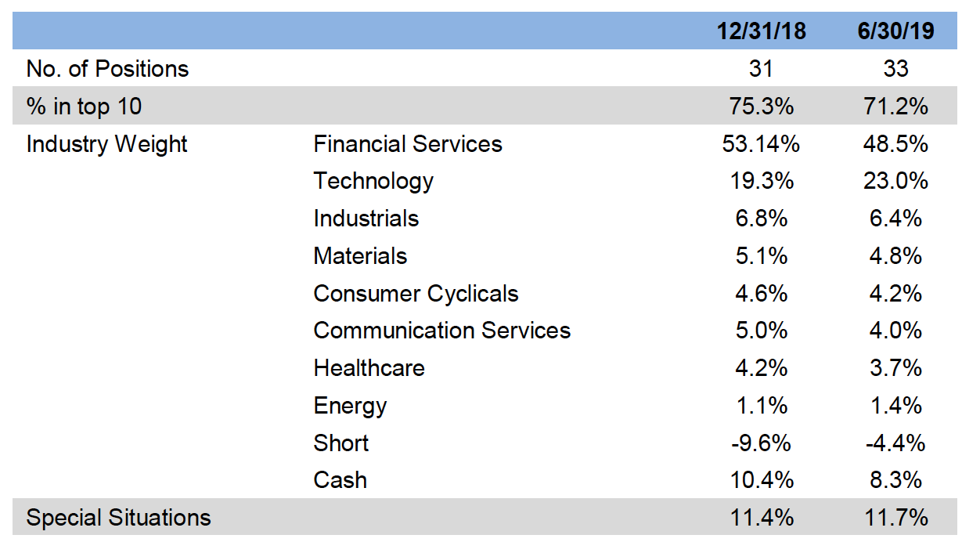Select the Materials industry label
The width and height of the screenshot is (980, 553).
pyautogui.click(x=360, y=256)
